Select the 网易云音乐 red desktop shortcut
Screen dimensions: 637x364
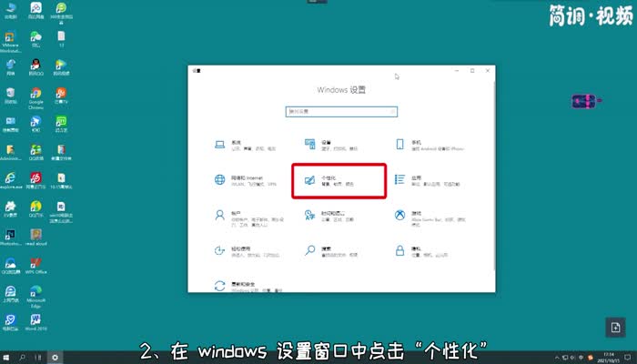point(35,181)
